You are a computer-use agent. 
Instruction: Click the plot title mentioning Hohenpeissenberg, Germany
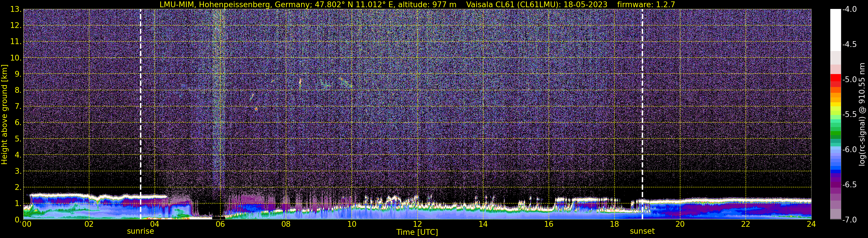pyautogui.click(x=417, y=4)
